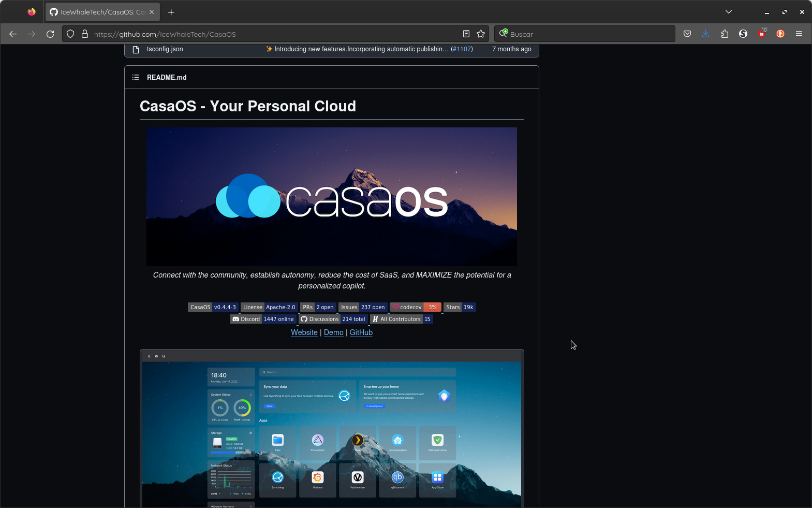Open the Demo link

[x=334, y=332]
